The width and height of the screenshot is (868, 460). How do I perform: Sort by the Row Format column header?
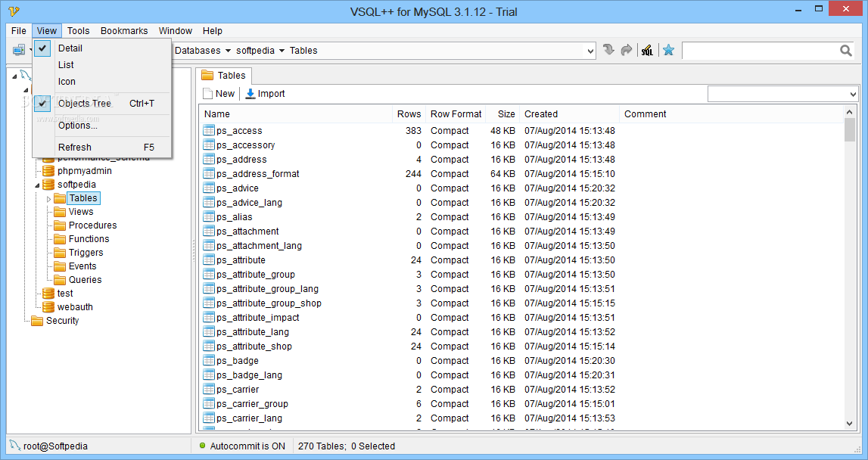456,114
